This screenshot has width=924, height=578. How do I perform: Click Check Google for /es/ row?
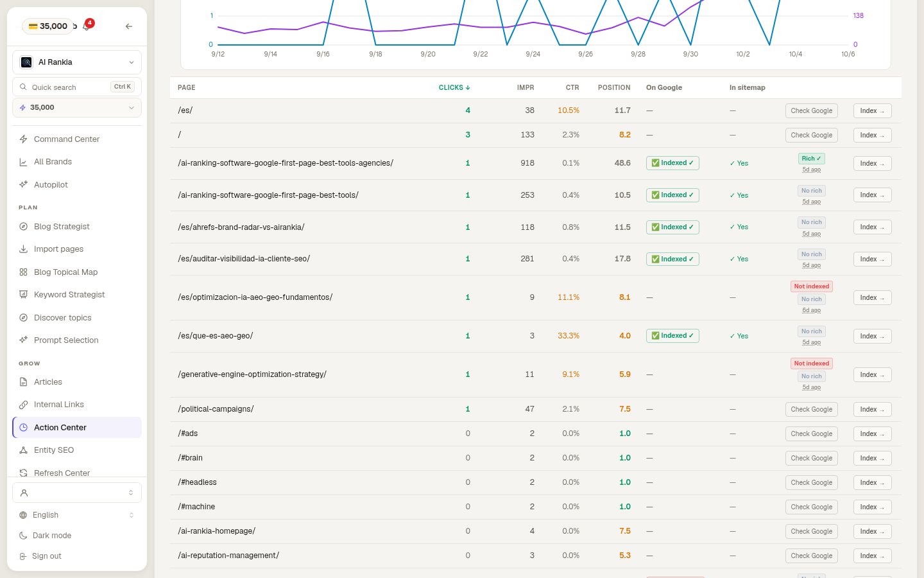pyautogui.click(x=812, y=110)
